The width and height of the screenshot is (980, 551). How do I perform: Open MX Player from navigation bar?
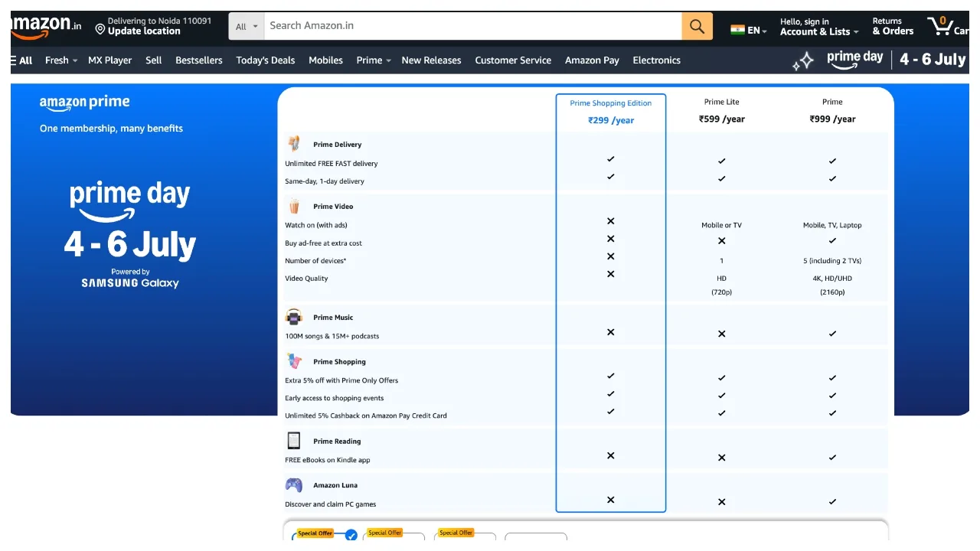point(110,60)
